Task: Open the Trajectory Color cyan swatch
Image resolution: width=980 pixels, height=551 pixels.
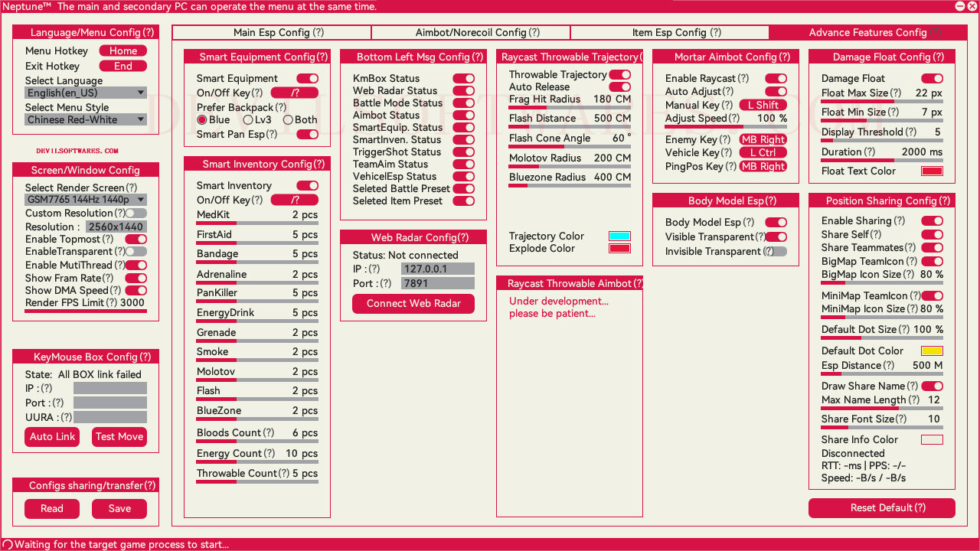Action: (x=619, y=236)
